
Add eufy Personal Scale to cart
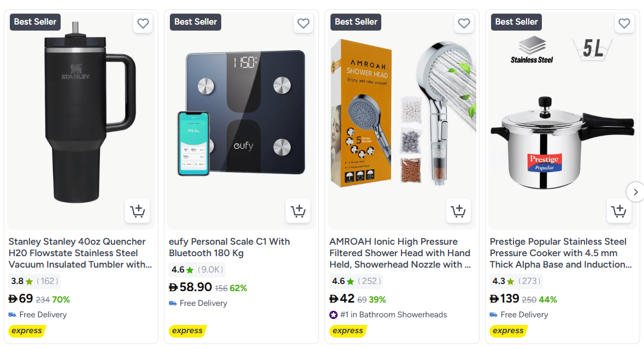click(298, 211)
